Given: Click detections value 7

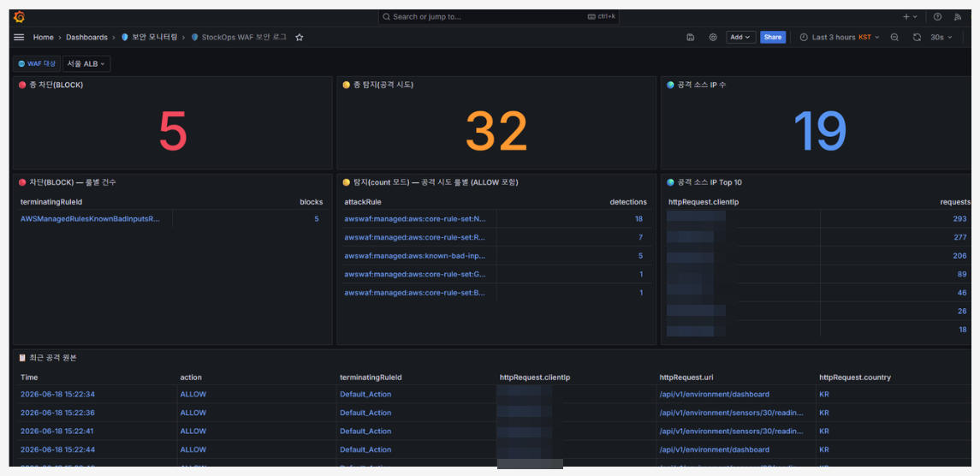Looking at the screenshot, I should (x=640, y=238).
